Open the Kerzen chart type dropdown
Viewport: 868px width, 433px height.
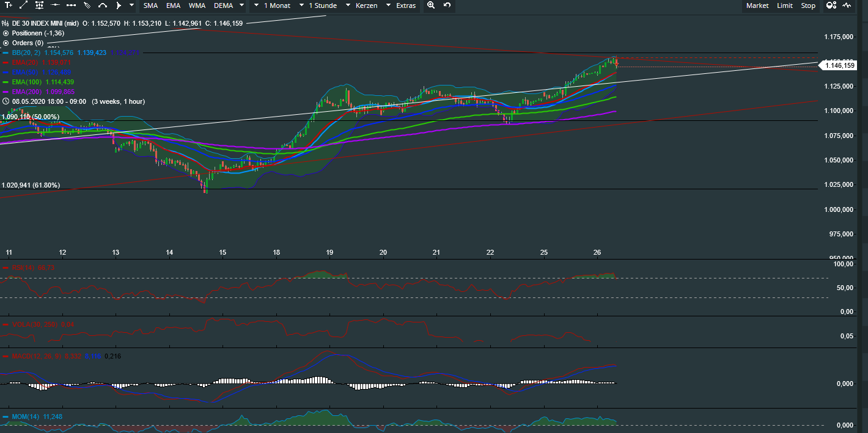366,5
